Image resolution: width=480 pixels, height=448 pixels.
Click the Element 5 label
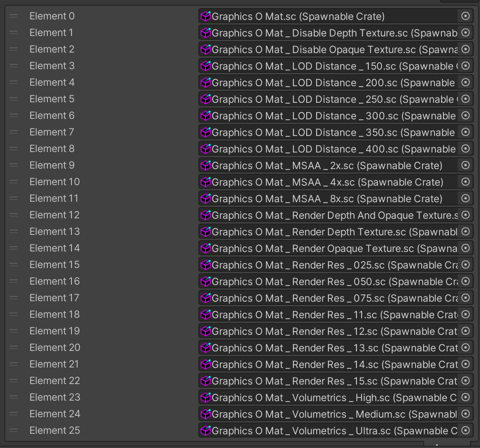(x=52, y=99)
